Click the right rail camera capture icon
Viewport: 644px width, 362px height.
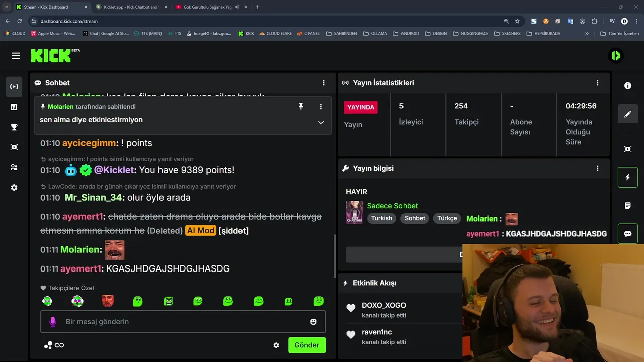pos(628,149)
